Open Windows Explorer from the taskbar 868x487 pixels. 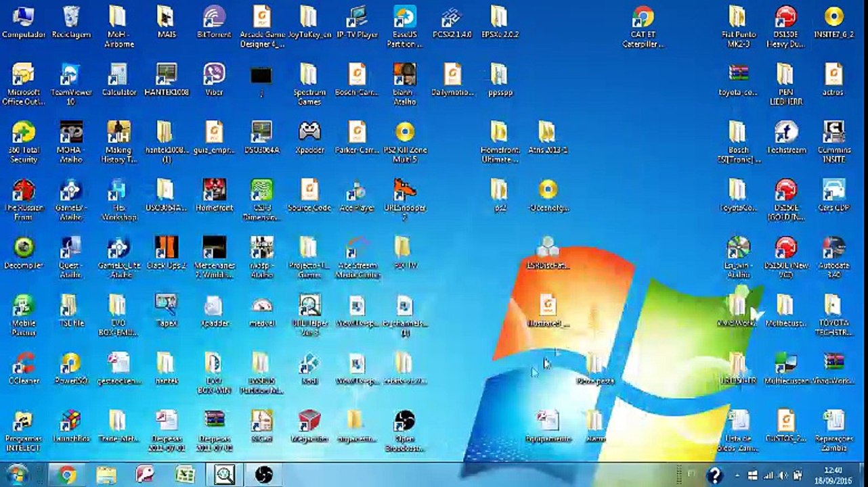pyautogui.click(x=106, y=475)
